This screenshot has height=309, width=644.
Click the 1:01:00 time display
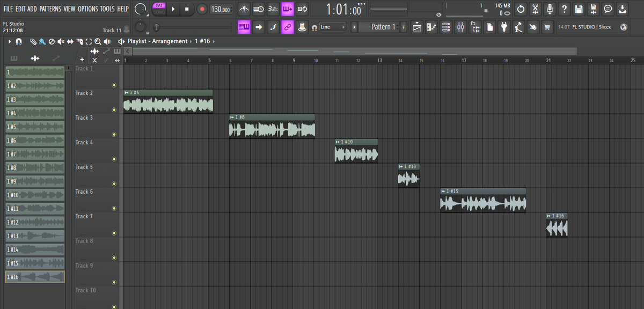point(344,10)
